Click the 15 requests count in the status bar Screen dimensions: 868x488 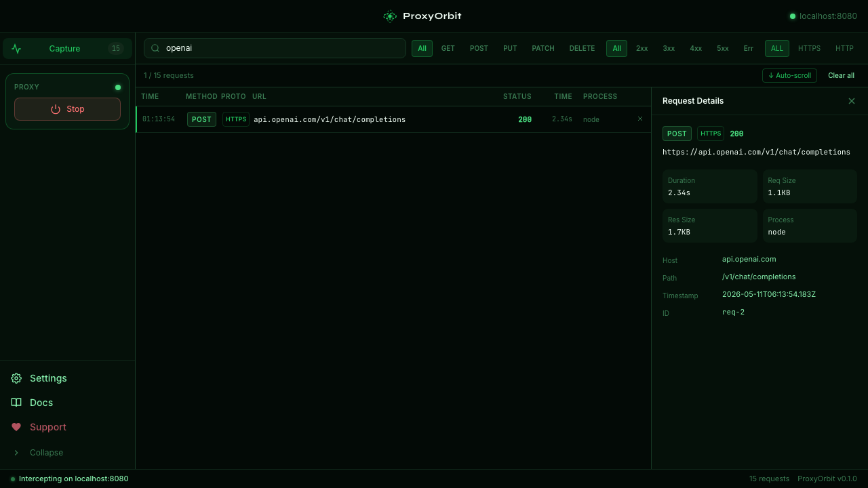(x=769, y=479)
